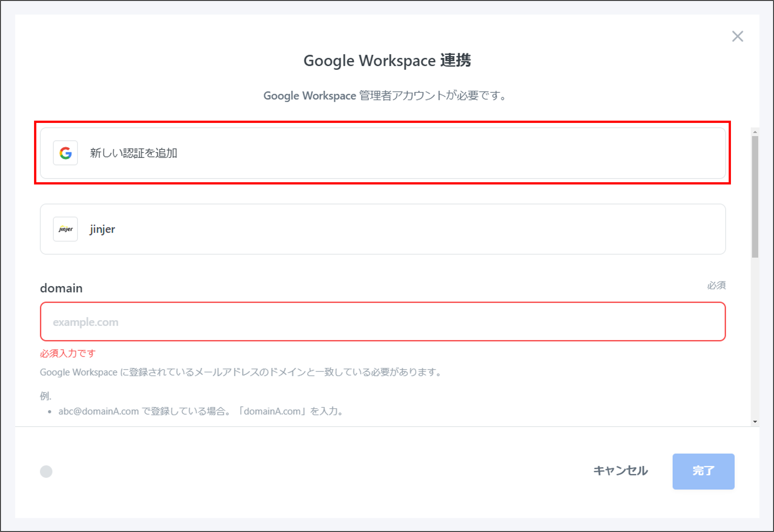Click the Google G logo icon
This screenshot has height=532, width=774.
pyautogui.click(x=65, y=153)
